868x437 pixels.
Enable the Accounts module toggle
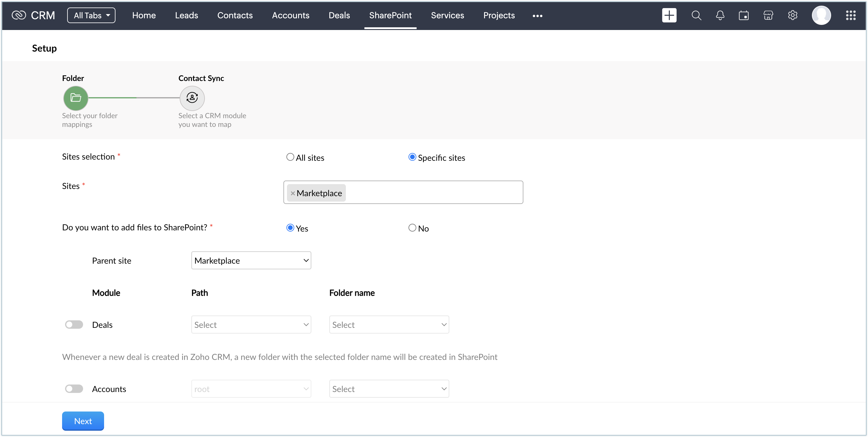coord(74,389)
